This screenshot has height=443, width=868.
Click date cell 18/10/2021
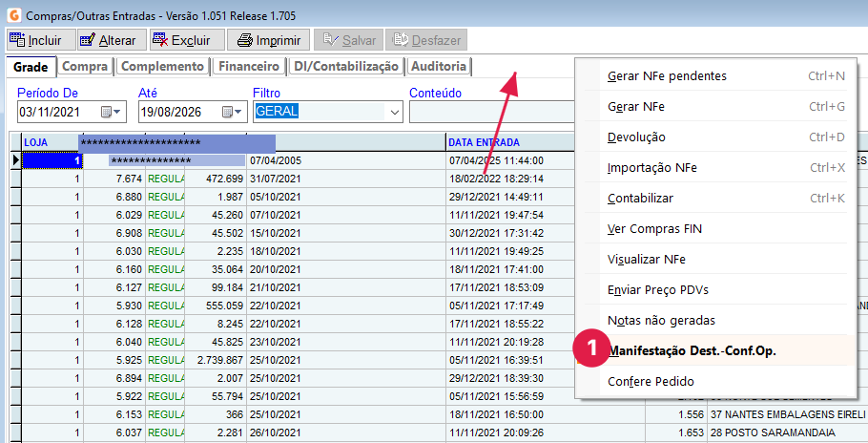pyautogui.click(x=346, y=251)
